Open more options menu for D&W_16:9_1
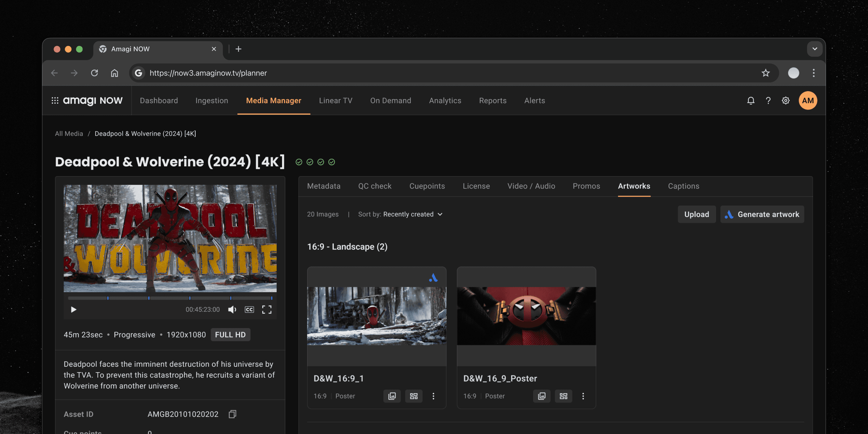This screenshot has width=868, height=434. (433, 396)
